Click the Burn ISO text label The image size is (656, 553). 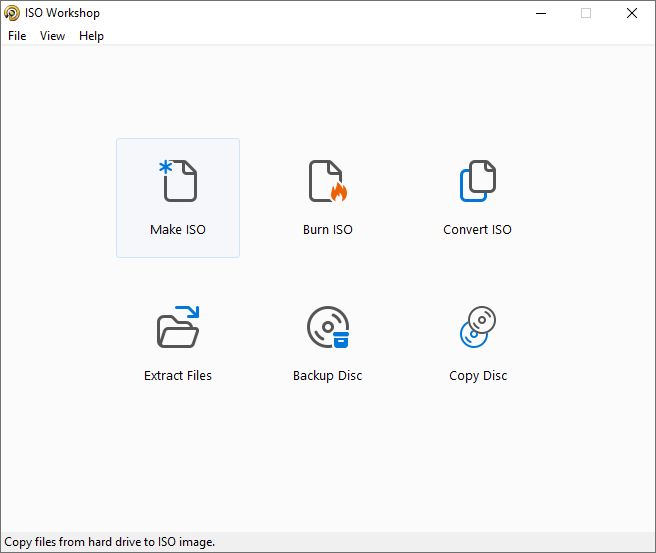coord(328,229)
